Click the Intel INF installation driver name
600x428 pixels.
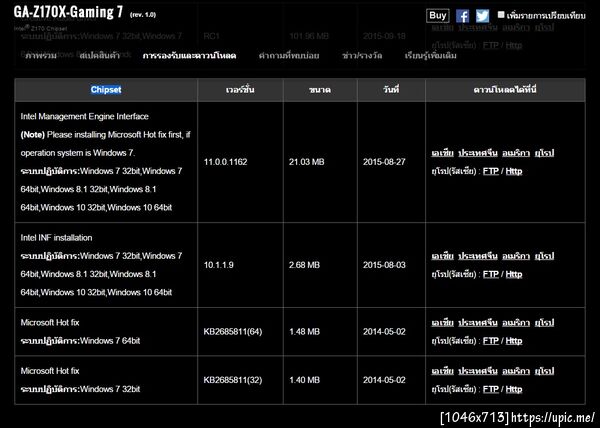(56, 238)
